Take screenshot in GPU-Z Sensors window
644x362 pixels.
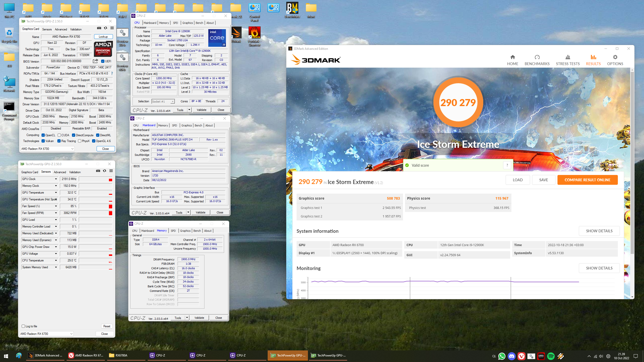coord(98,171)
